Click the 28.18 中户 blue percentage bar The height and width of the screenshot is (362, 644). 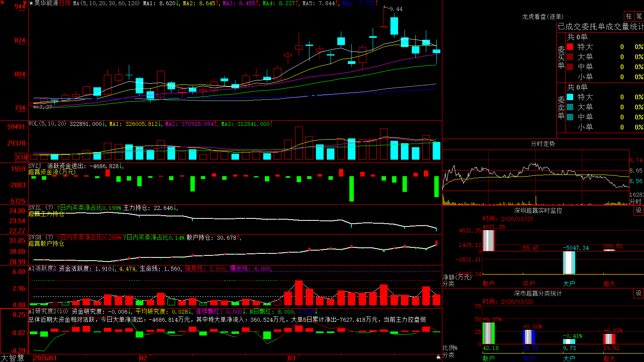[x=529, y=337]
